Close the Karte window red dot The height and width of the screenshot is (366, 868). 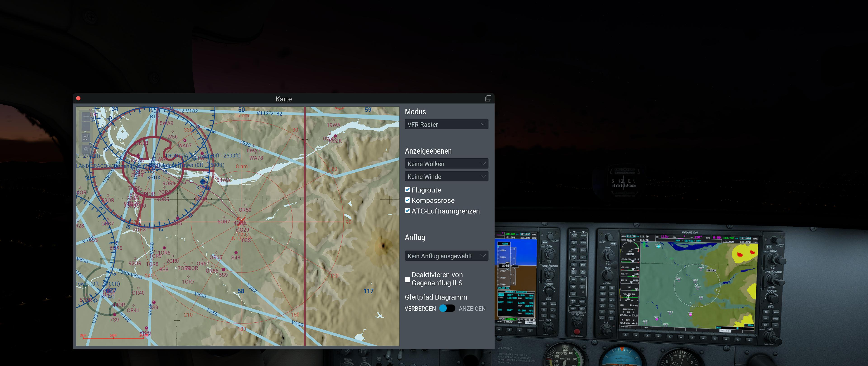78,98
